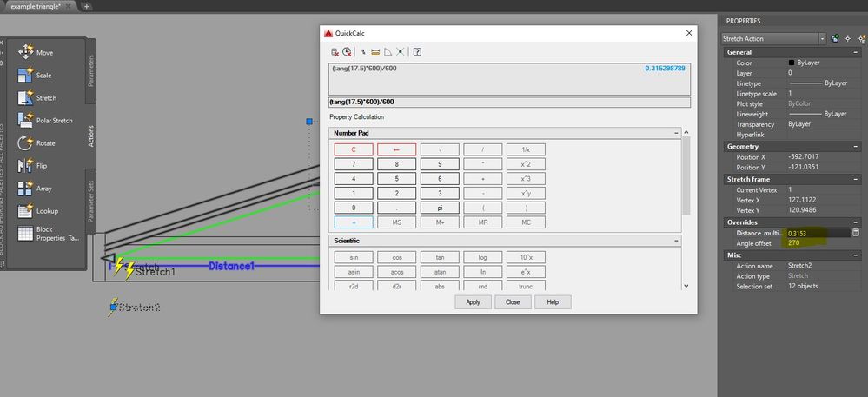Click QuickCalc Clear History icon

coord(347,51)
